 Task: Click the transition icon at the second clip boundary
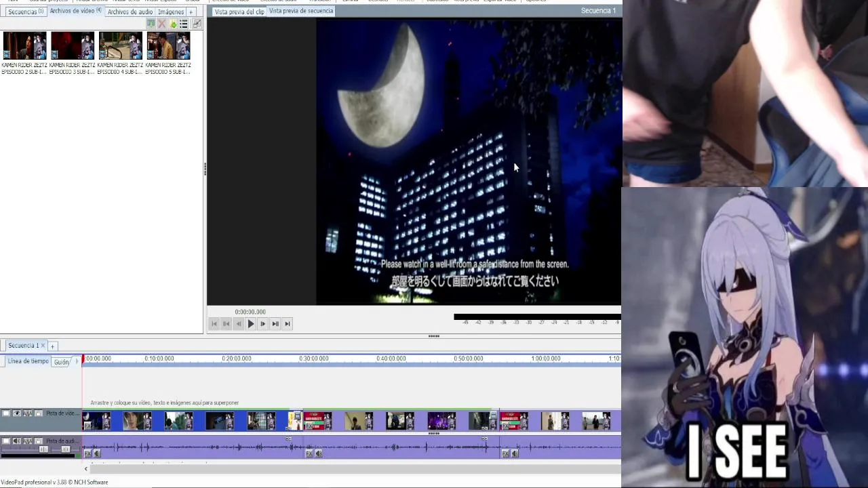[x=494, y=415]
